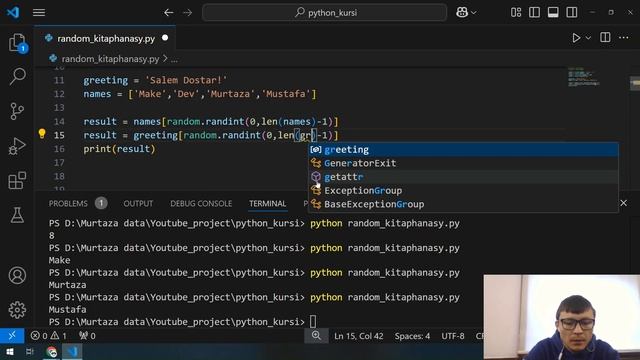Viewport: 640px width, 360px height.
Task: Show code actions via lightbulb icon
Action: pyautogui.click(x=42, y=133)
